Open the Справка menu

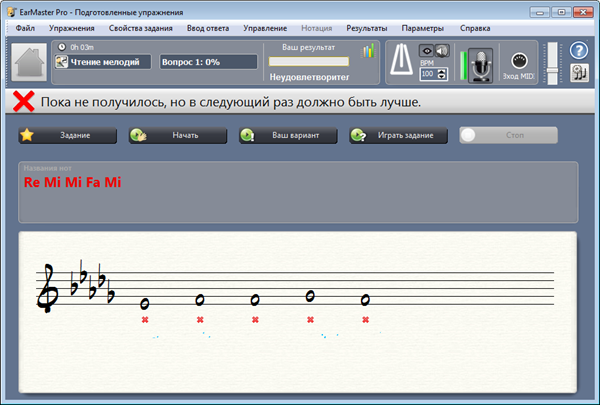coord(475,28)
